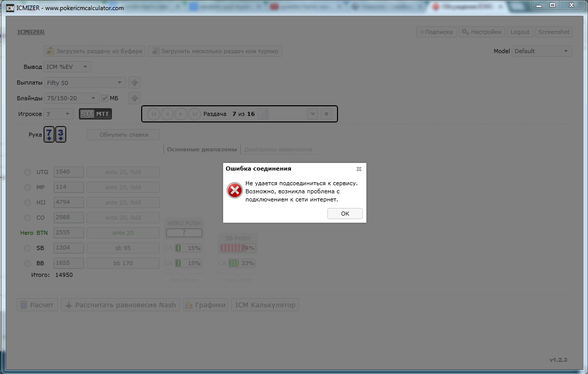Add a payout structure with plus icon
This screenshot has width=588, height=374.
tap(135, 82)
